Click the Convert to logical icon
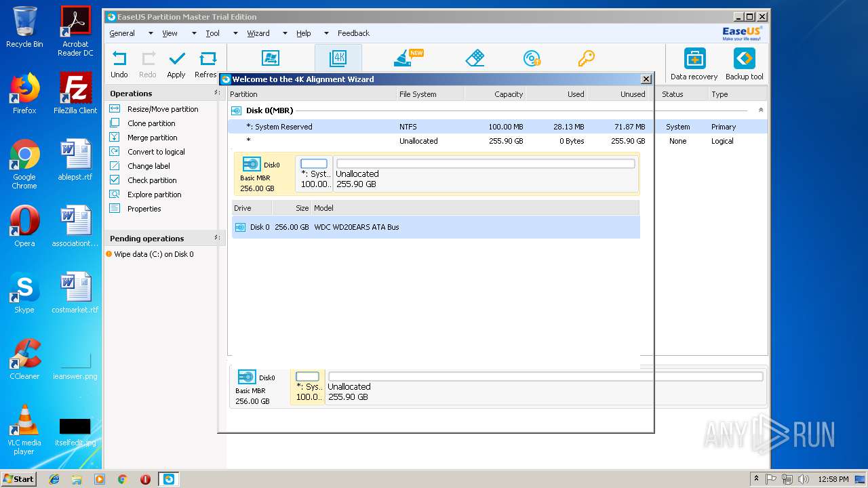The height and width of the screenshot is (488, 868). point(115,152)
